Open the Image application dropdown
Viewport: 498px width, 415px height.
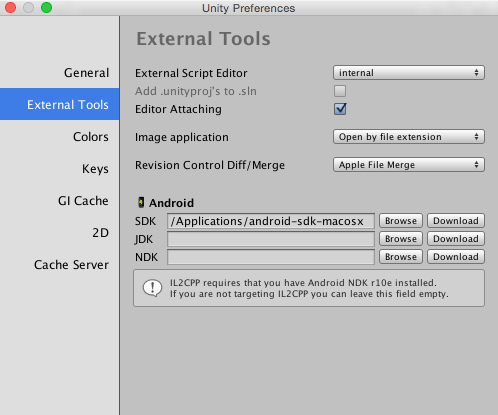pyautogui.click(x=409, y=137)
